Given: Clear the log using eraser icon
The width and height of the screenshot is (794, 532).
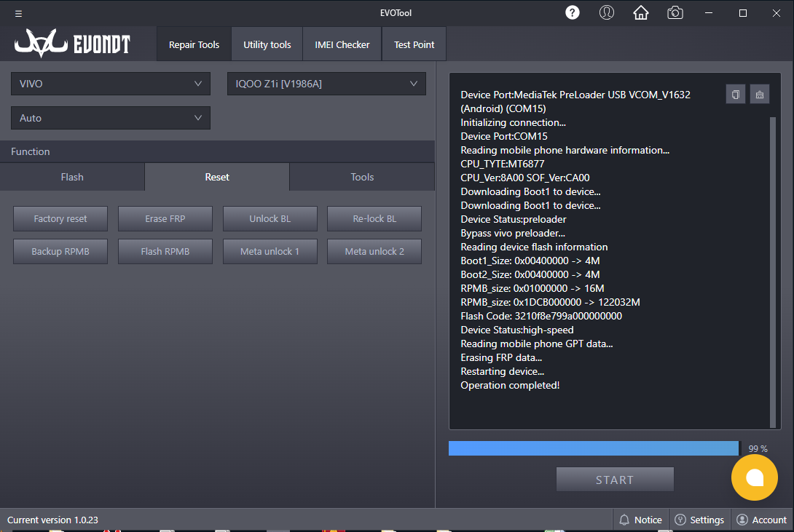Looking at the screenshot, I should coord(760,95).
